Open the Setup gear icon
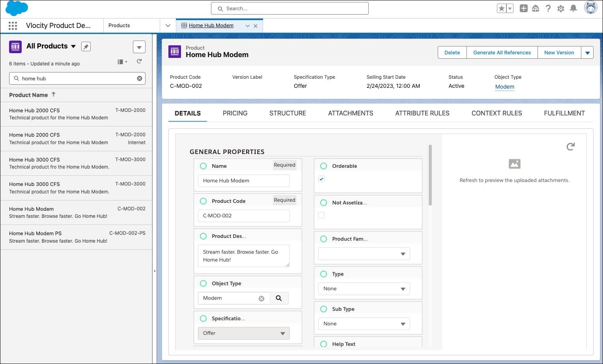The width and height of the screenshot is (603, 364). coord(561,8)
